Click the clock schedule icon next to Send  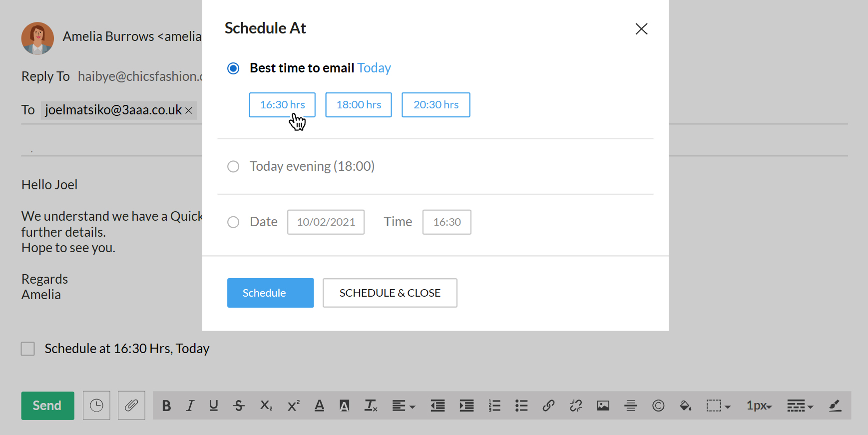[x=96, y=406]
